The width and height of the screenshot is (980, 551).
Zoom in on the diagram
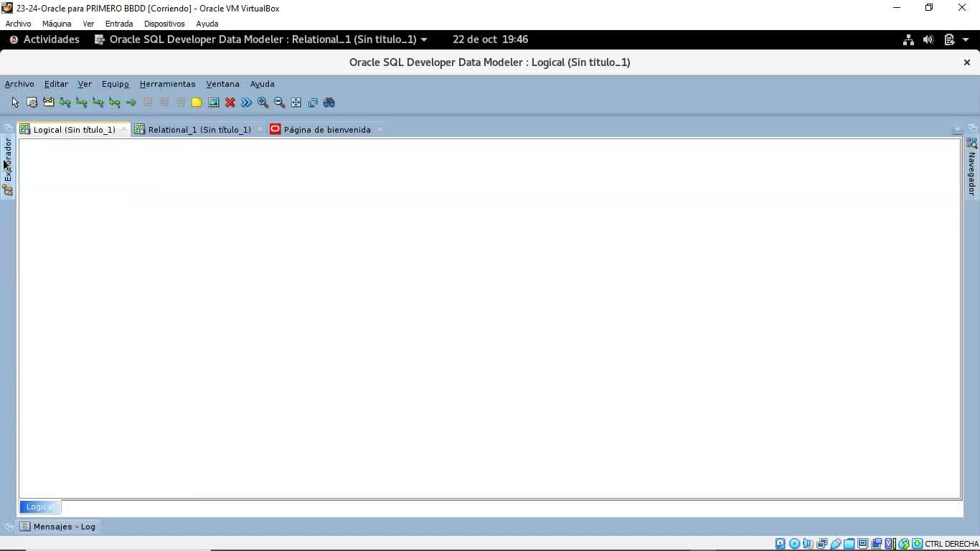tap(263, 103)
